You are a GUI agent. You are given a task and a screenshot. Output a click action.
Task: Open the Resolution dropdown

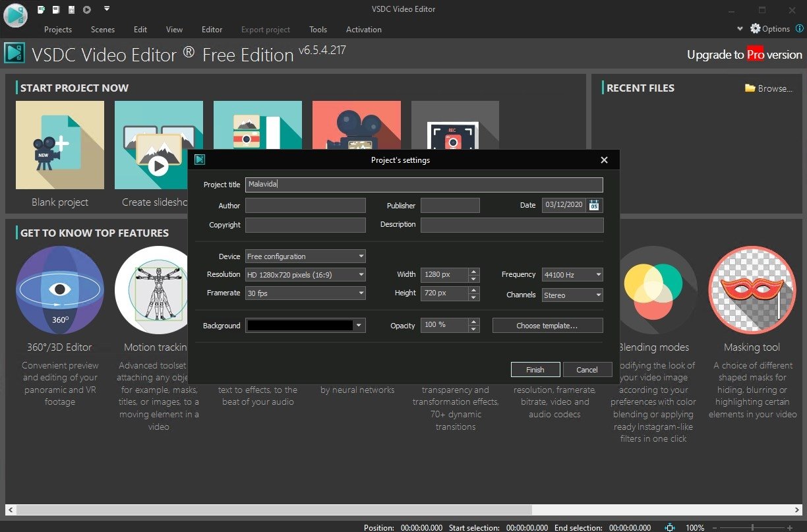305,274
